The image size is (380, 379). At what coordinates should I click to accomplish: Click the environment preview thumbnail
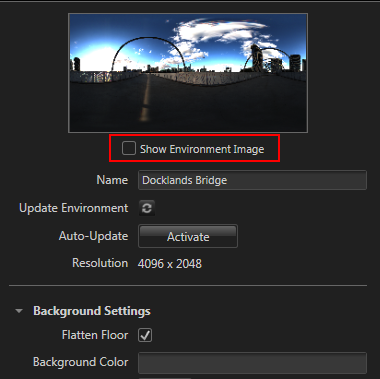188,73
